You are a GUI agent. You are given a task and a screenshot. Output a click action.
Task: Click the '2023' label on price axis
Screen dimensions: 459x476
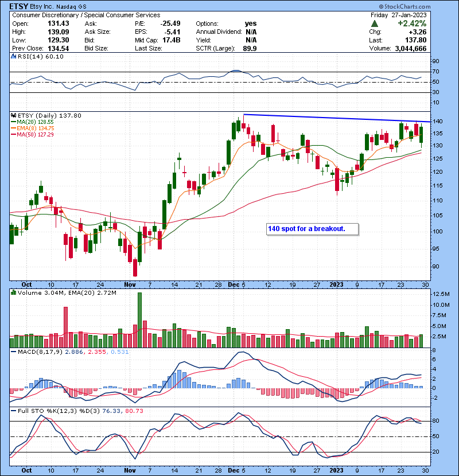(337, 284)
